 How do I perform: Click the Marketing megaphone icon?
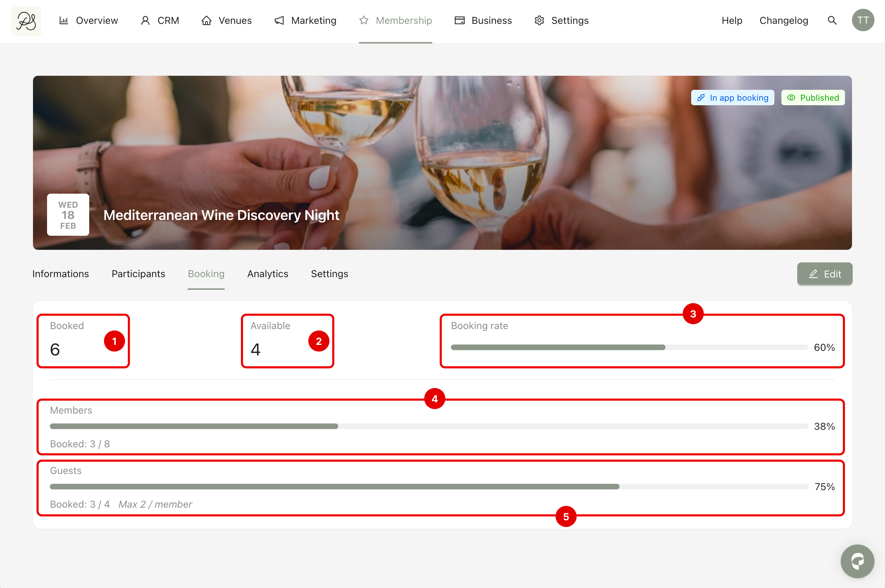[x=279, y=21]
